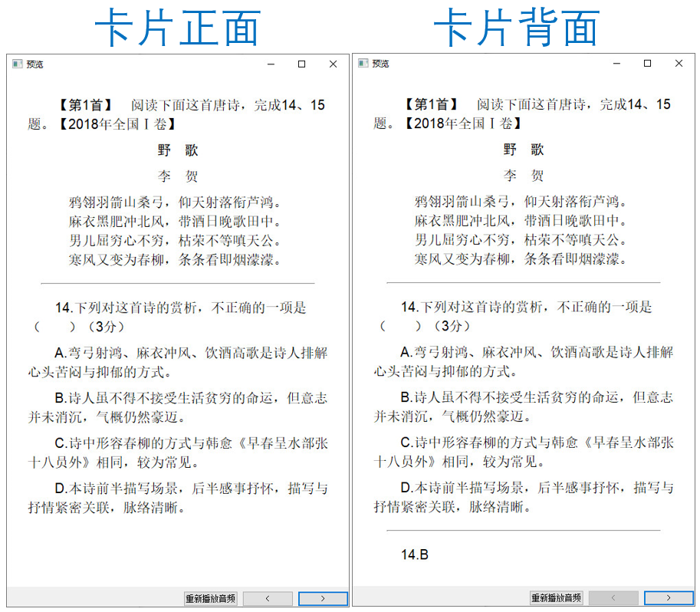Go to next card in front preview window
This screenshot has width=700, height=612.
click(323, 599)
